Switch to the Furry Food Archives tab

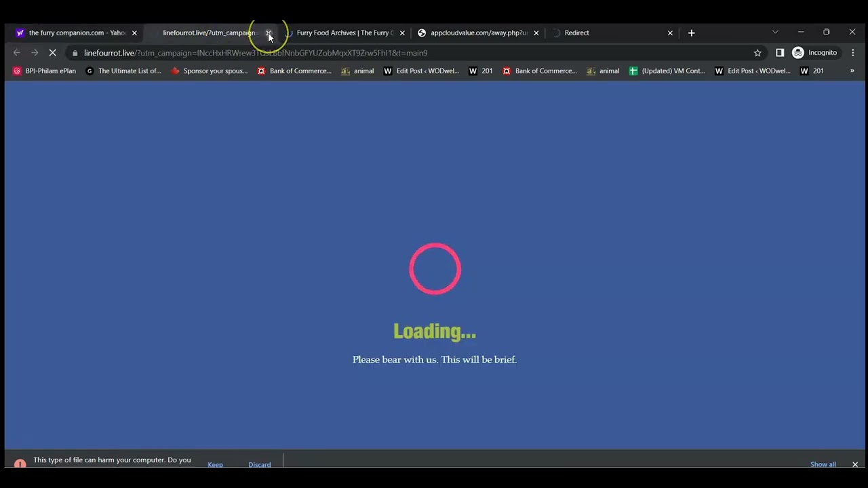coord(342,33)
